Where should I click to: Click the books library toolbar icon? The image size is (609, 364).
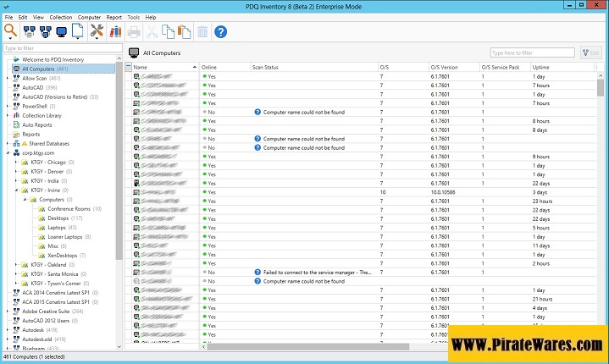point(115,31)
